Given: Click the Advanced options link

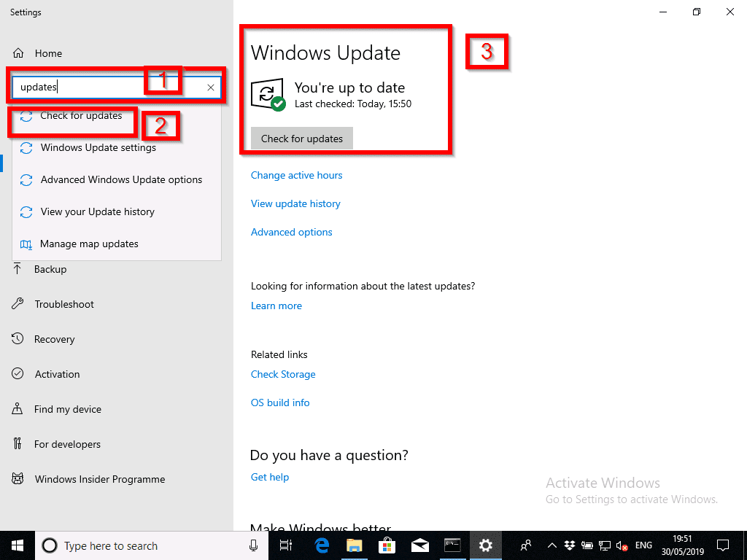Looking at the screenshot, I should coord(291,232).
